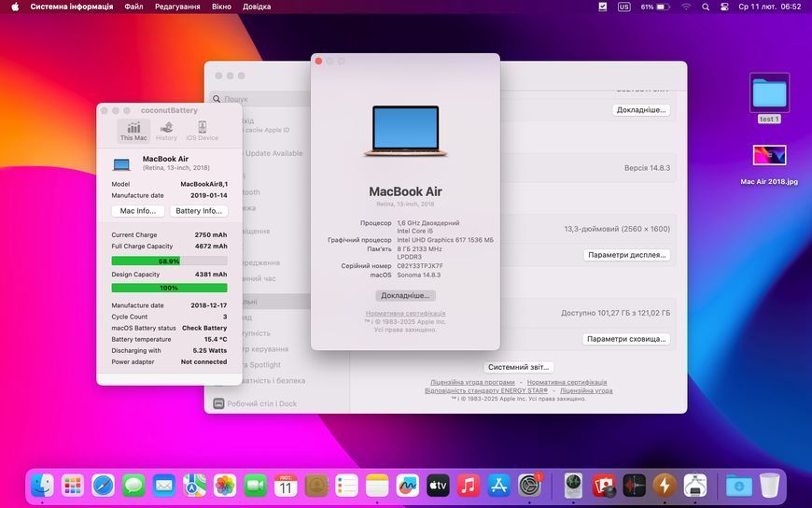Open the Apple menu
This screenshot has width=812, height=508.
(15, 7)
